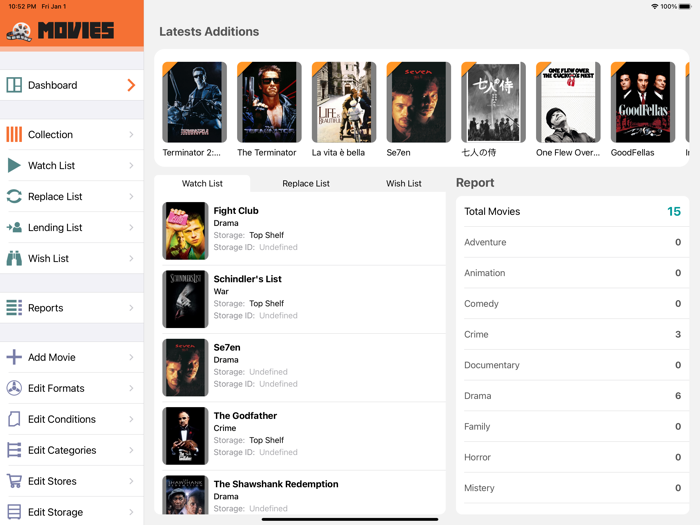Tap the Wish List binoculars icon
The image size is (700, 525).
point(14,258)
